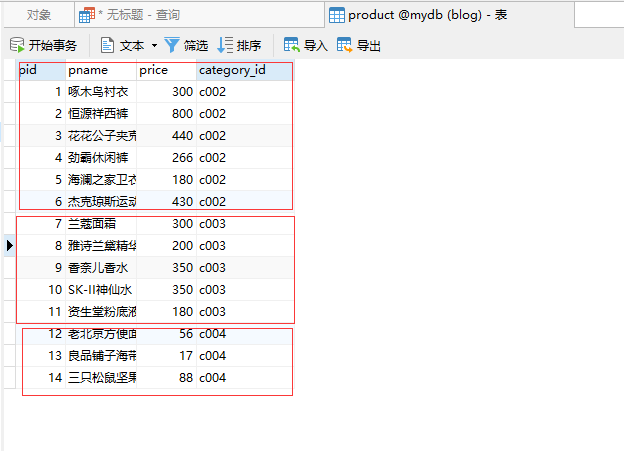Click the pid cell with value 1

point(42,92)
